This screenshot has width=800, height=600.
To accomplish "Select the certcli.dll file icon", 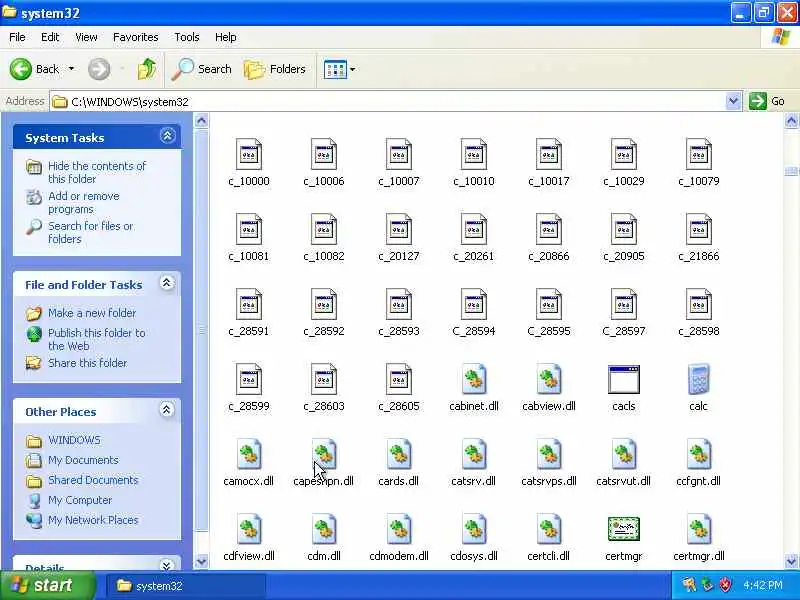I will pos(548,530).
